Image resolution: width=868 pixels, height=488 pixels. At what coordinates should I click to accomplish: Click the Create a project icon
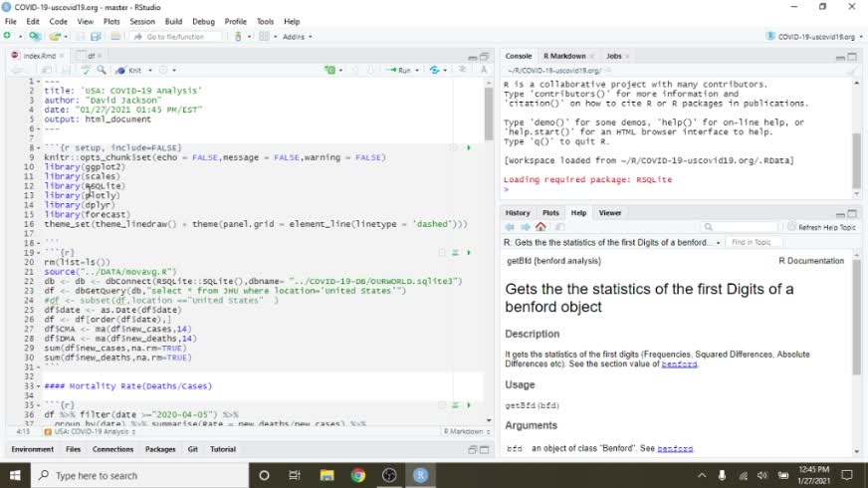34,36
